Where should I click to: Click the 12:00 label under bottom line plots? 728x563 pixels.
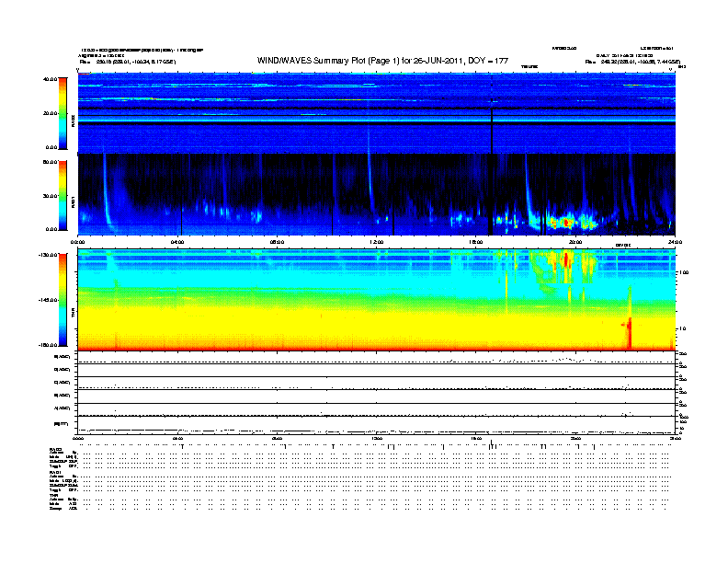376,438
